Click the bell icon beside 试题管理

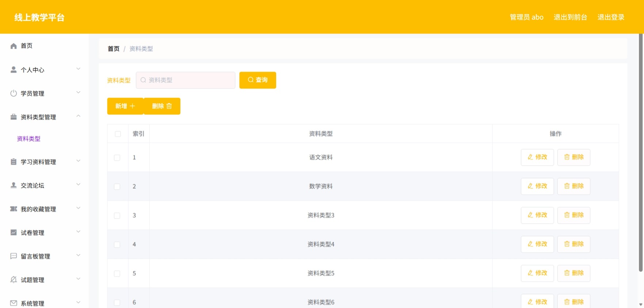click(14, 280)
